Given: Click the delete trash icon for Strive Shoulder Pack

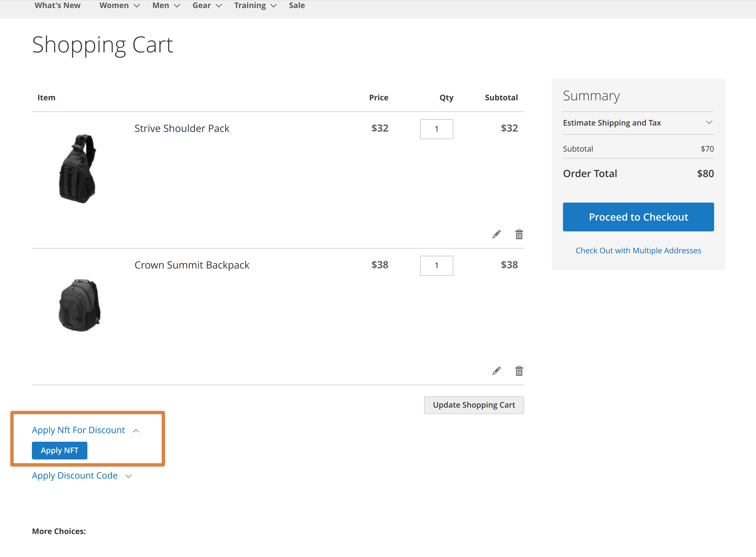Looking at the screenshot, I should point(518,234).
